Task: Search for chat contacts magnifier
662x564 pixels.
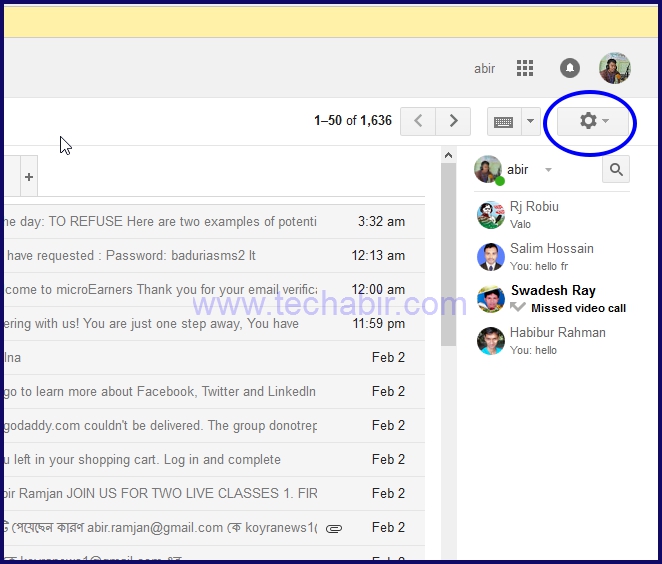Action: click(616, 169)
